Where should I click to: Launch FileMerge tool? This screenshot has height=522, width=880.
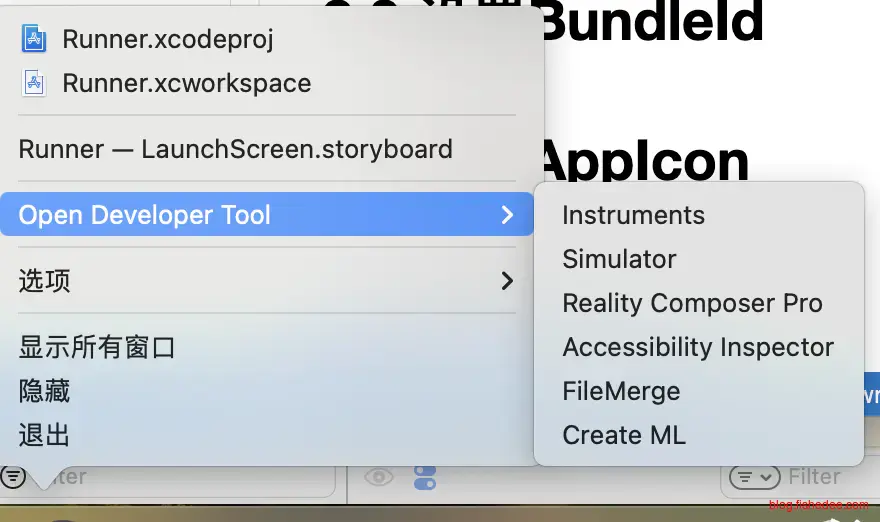621,391
